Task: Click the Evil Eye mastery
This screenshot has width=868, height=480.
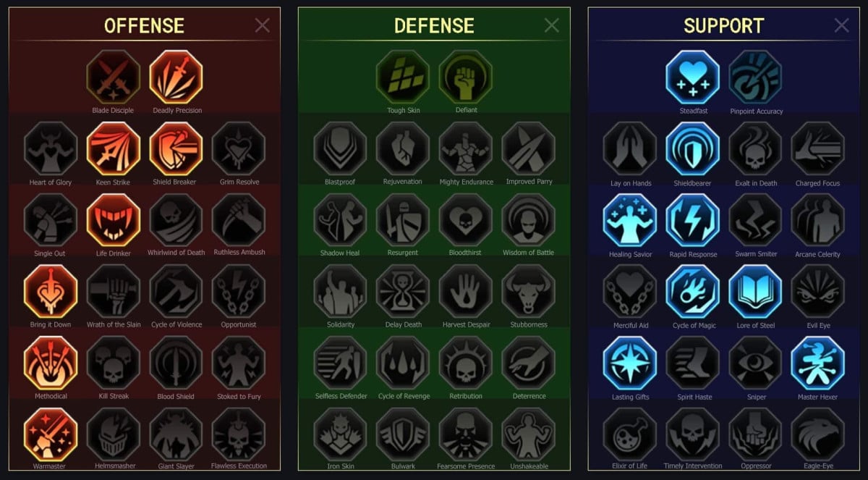Action: pyautogui.click(x=818, y=292)
